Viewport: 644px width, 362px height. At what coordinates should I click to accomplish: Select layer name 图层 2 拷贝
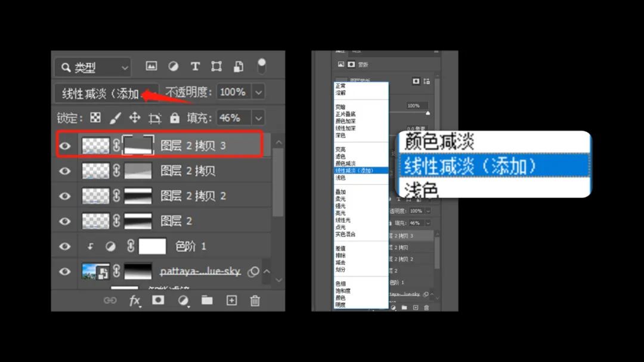pos(188,171)
